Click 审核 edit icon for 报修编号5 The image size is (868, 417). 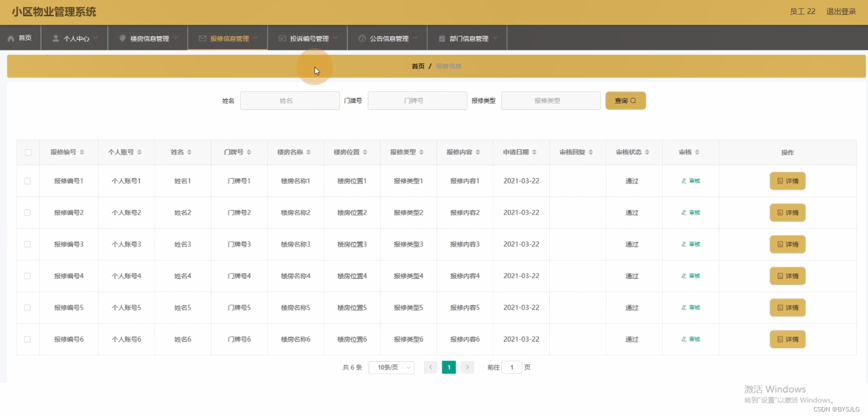pos(684,307)
